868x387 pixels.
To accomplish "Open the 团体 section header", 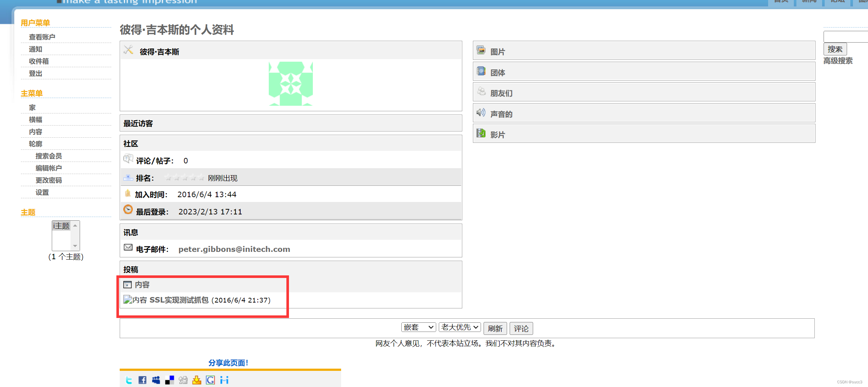I will 644,71.
